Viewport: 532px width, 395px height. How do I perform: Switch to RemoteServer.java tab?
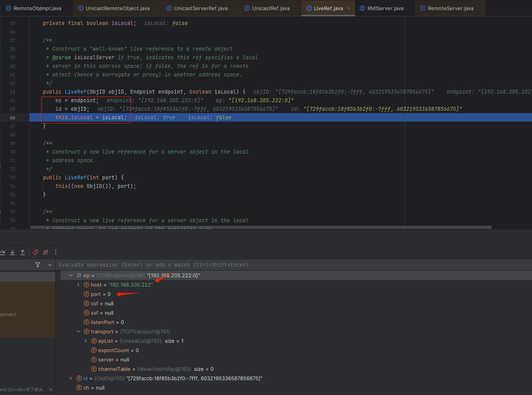(447, 8)
